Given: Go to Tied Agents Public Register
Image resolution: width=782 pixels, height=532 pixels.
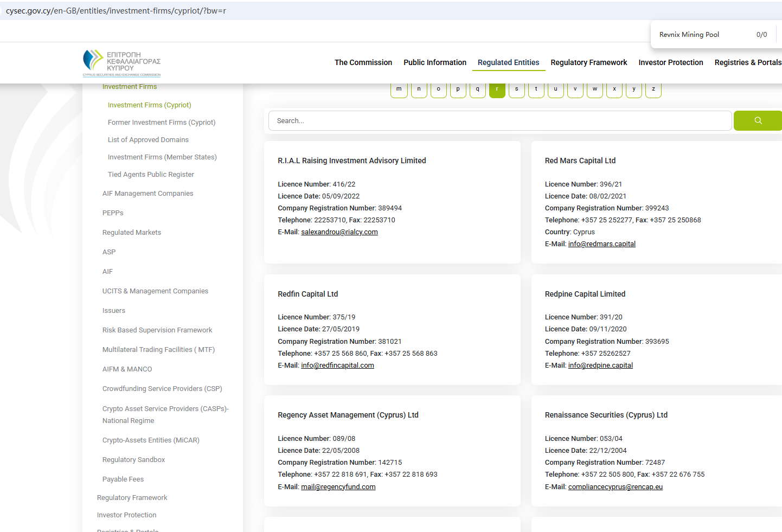Looking at the screenshot, I should pos(151,175).
